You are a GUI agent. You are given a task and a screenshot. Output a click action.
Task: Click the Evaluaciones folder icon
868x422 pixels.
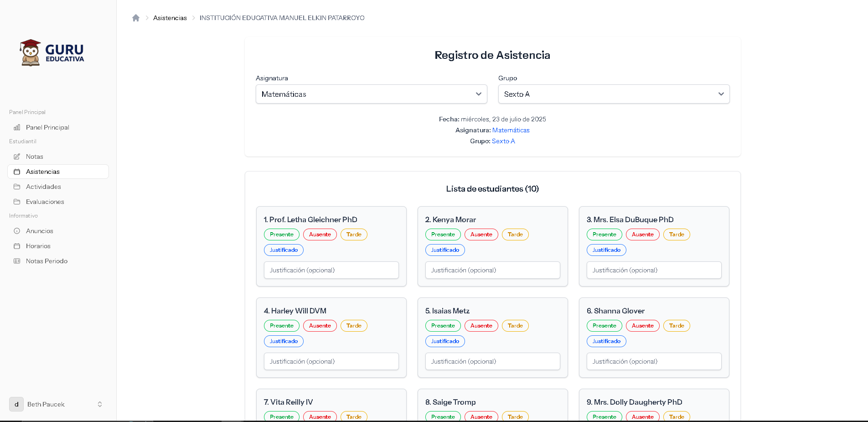point(17,202)
